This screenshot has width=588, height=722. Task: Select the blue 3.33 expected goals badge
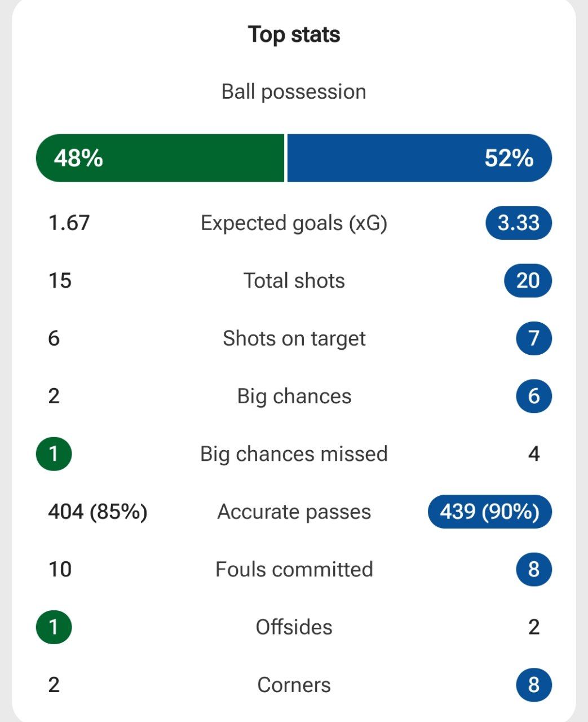pyautogui.click(x=518, y=223)
